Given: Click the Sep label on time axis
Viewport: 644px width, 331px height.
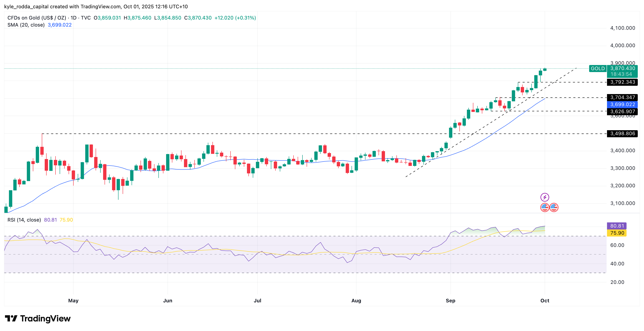Looking at the screenshot, I should coord(450,300).
